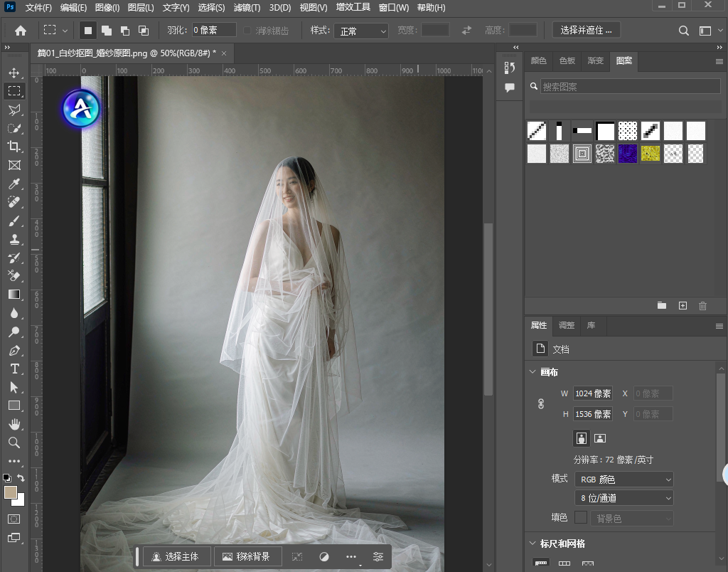Delete pattern with trash icon

point(702,305)
